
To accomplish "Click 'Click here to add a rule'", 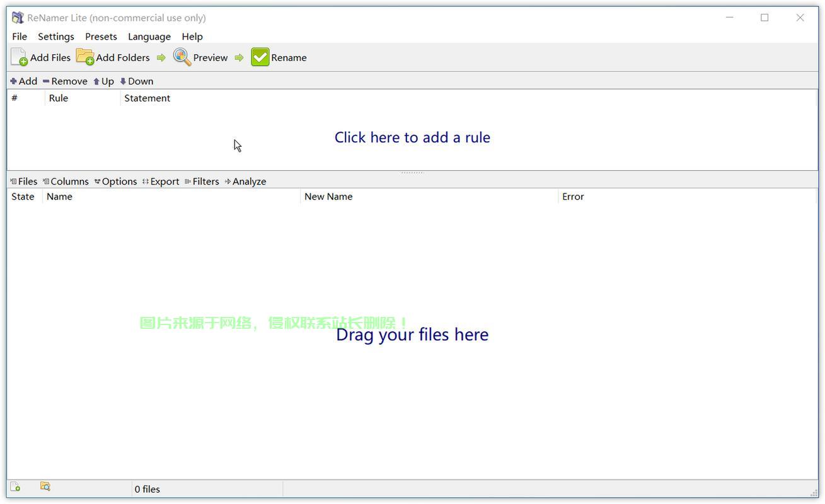I will tap(412, 137).
